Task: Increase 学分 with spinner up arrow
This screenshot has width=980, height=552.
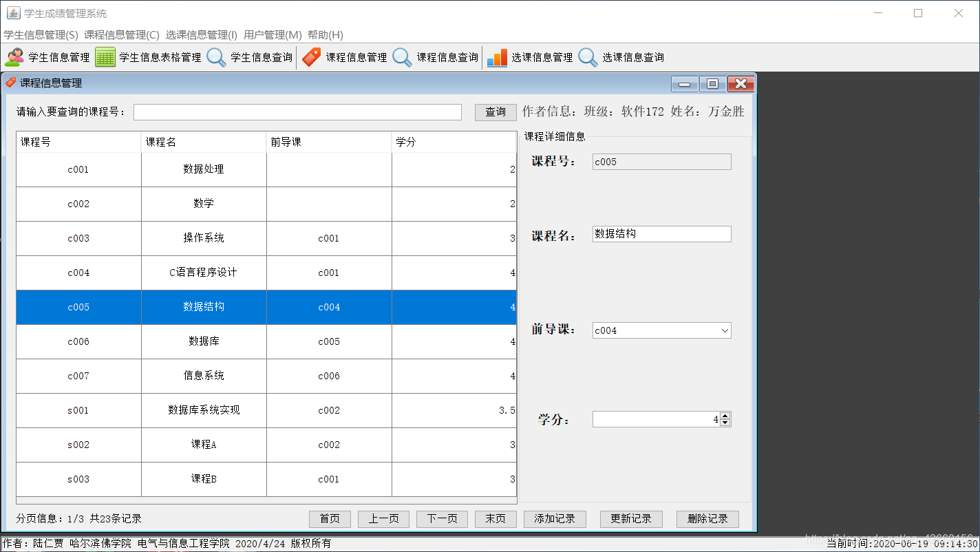Action: coord(725,416)
